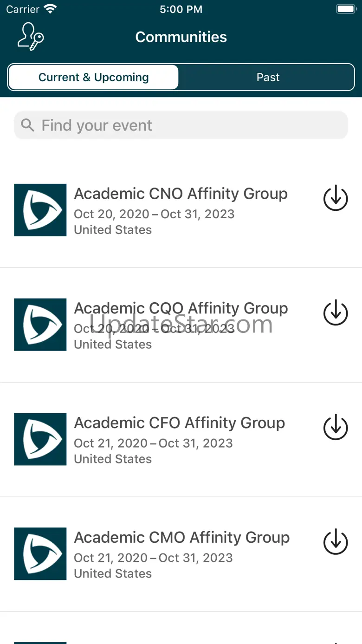
Task: Tap the search magnifier icon
Action: (x=28, y=125)
